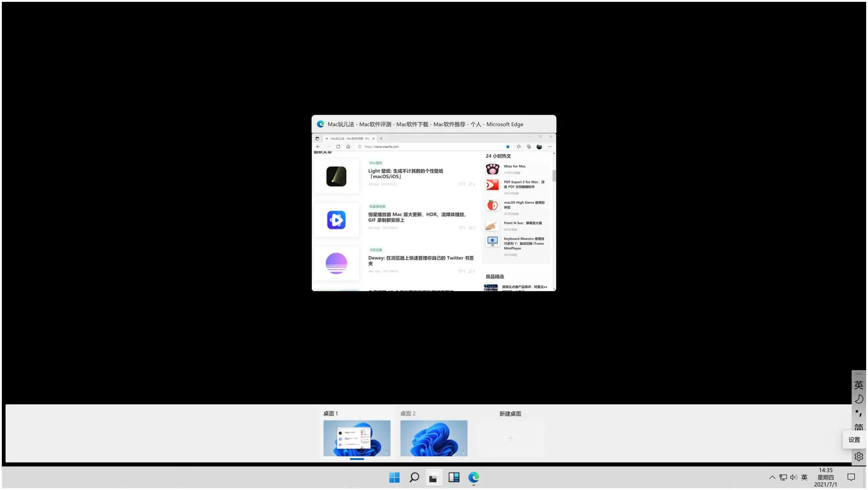This screenshot has width=868, height=490.
Task: Click Dewey gradient circle thumbnail
Action: tap(336, 263)
